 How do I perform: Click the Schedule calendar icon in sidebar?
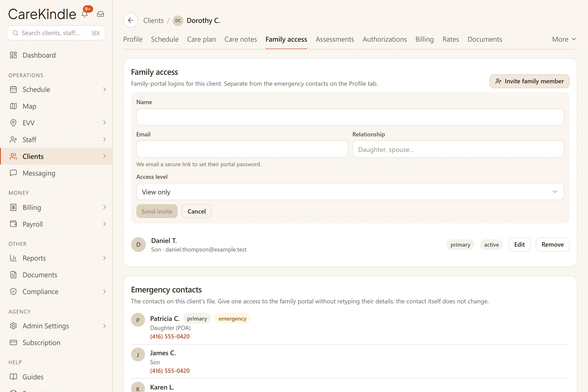point(13,89)
